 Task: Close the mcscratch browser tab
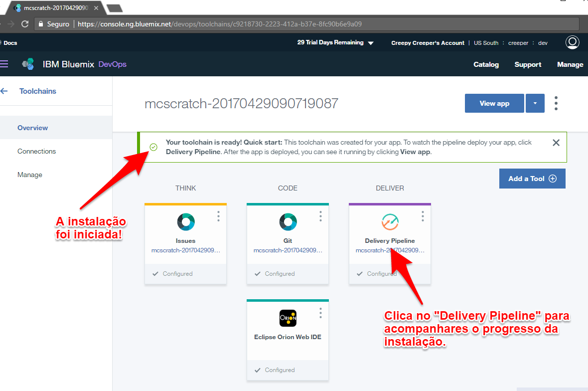(96, 8)
